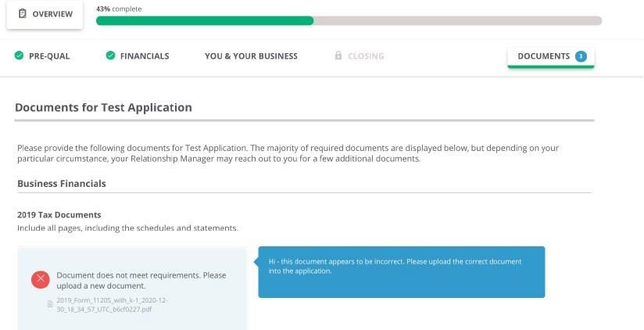Select the locked Closing tab
Viewport: 644px width, 330px height.
point(360,56)
